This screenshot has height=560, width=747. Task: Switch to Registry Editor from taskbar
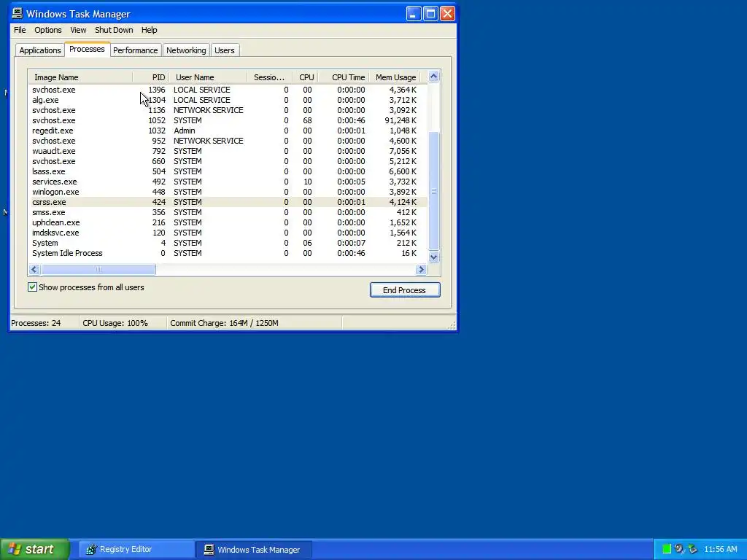(136, 550)
